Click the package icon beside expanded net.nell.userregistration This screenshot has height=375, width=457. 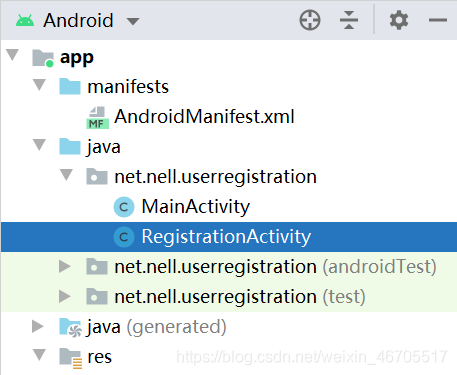[x=97, y=177]
